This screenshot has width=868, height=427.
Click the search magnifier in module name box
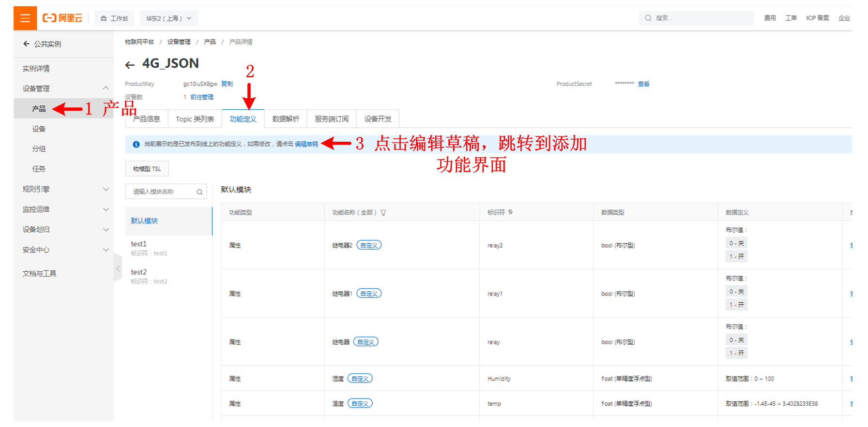pyautogui.click(x=199, y=192)
